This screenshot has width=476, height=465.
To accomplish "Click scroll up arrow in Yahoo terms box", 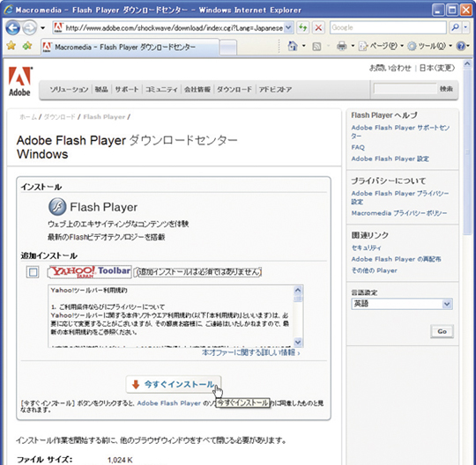I will [298, 291].
